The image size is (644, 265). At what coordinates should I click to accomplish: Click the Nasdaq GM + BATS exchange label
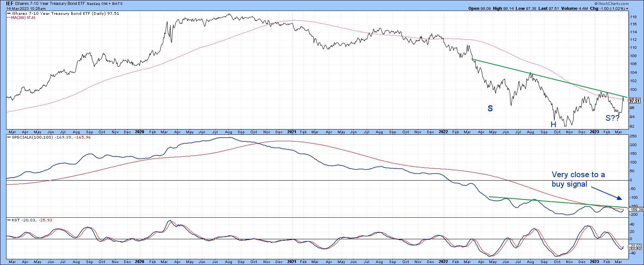[105, 3]
